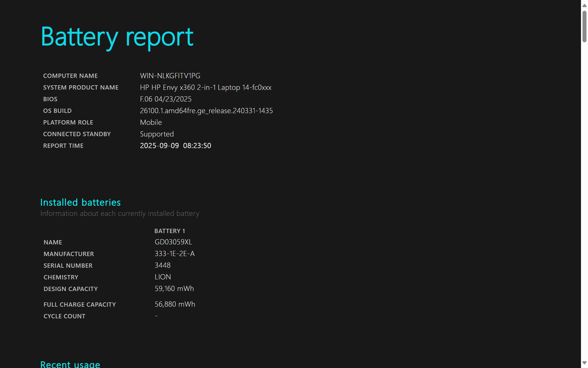
Task: Click the HP Envy x360 product name
Action: click(x=205, y=88)
